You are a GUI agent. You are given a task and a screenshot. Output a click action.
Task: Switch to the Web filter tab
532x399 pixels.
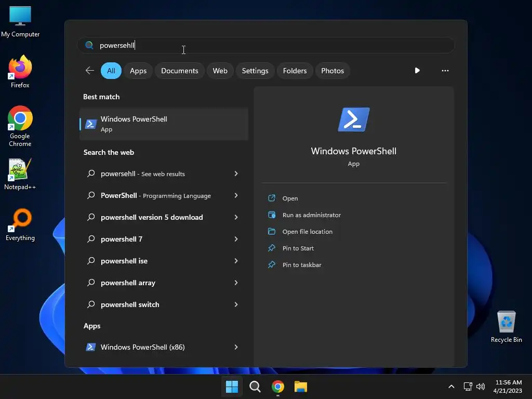pyautogui.click(x=220, y=71)
